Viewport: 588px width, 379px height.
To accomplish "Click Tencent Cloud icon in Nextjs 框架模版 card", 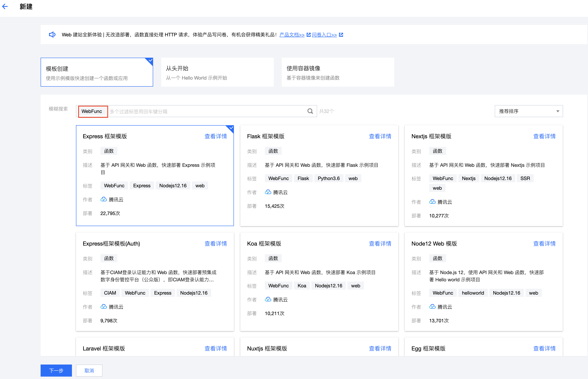I will [432, 202].
